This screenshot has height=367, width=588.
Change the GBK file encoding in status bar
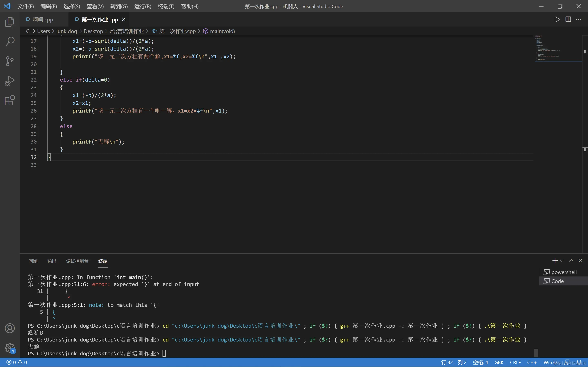[x=499, y=362]
